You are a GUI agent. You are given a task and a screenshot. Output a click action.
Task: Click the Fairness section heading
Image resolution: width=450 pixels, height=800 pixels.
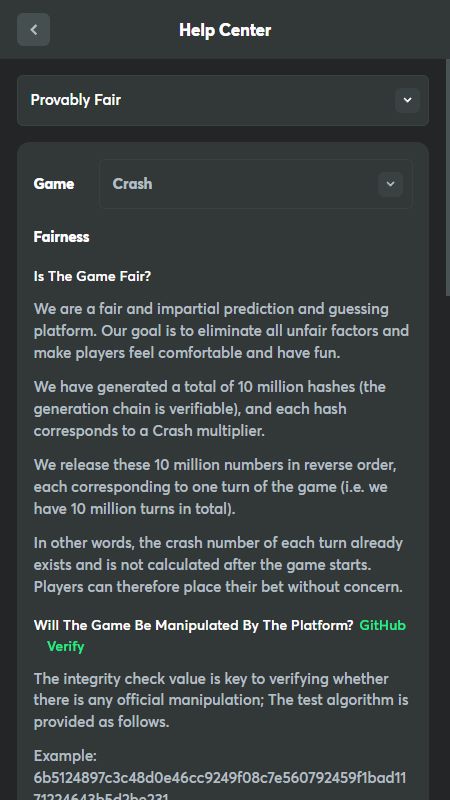[61, 237]
